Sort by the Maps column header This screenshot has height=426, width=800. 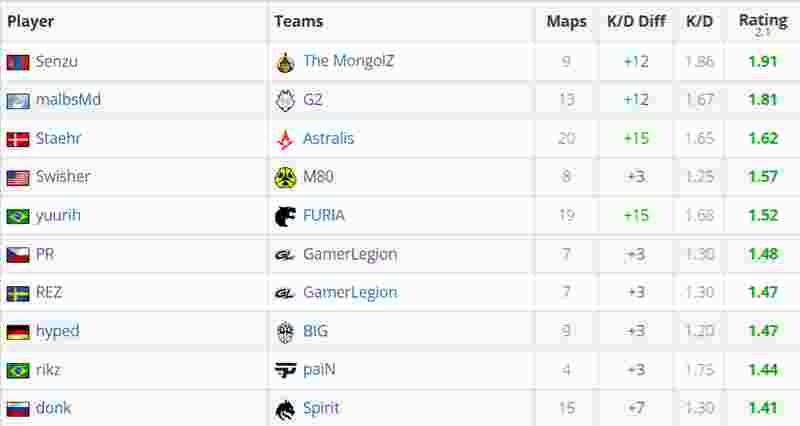tap(566, 21)
